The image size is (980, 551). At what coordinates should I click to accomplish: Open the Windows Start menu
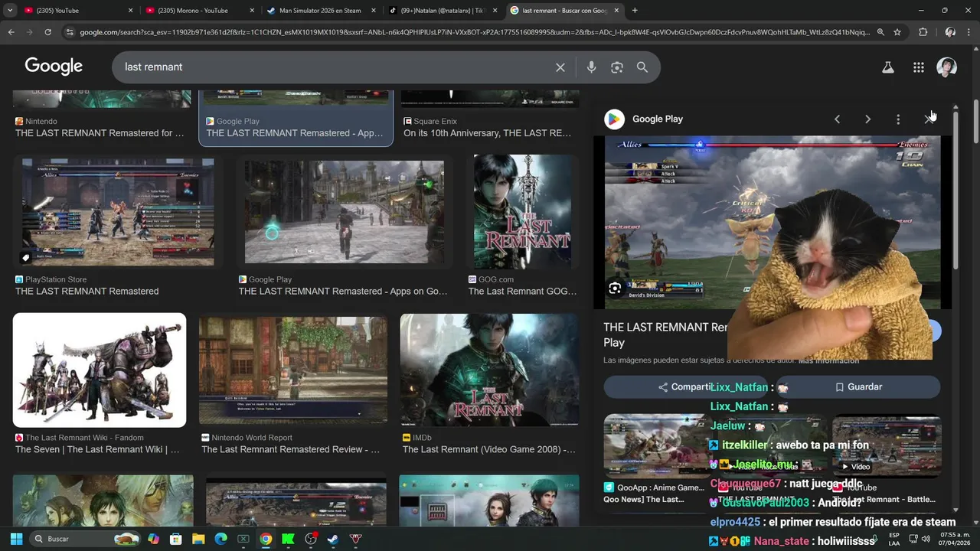coord(16,539)
